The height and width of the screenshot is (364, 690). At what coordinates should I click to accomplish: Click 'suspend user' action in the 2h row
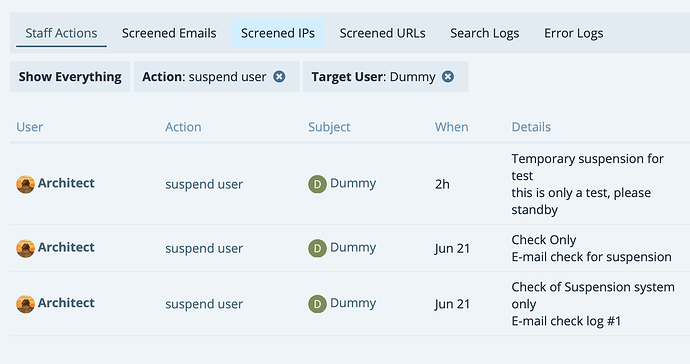click(204, 184)
